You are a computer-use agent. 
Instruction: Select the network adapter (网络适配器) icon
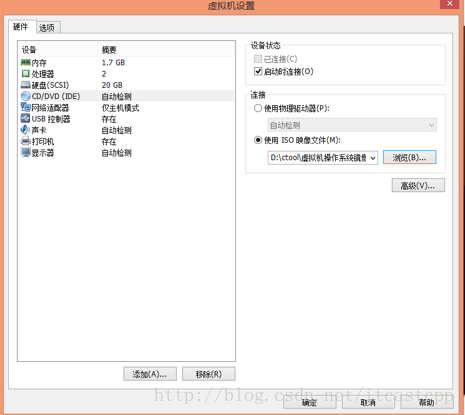click(25, 107)
